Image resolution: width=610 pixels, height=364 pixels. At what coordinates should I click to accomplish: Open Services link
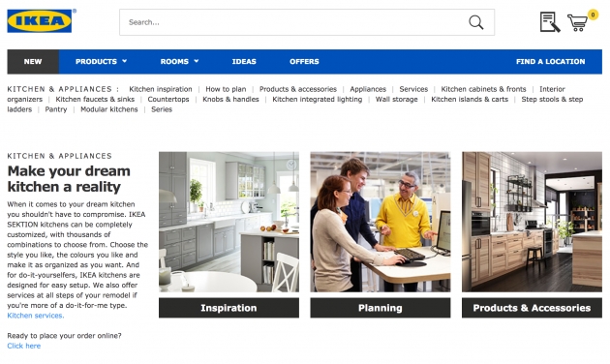(x=413, y=89)
